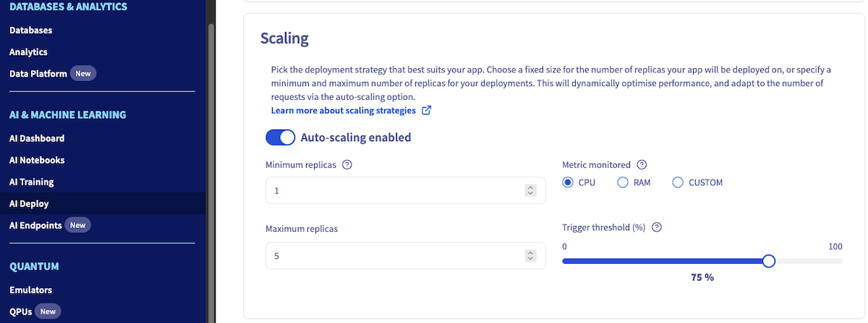
Task: Select the CPU metric radio button
Action: [568, 183]
